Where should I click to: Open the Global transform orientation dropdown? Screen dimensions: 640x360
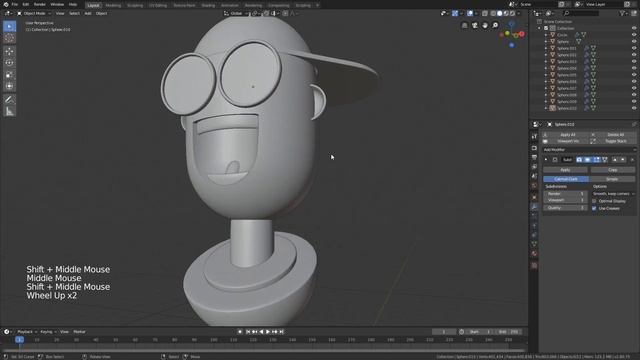coord(237,13)
